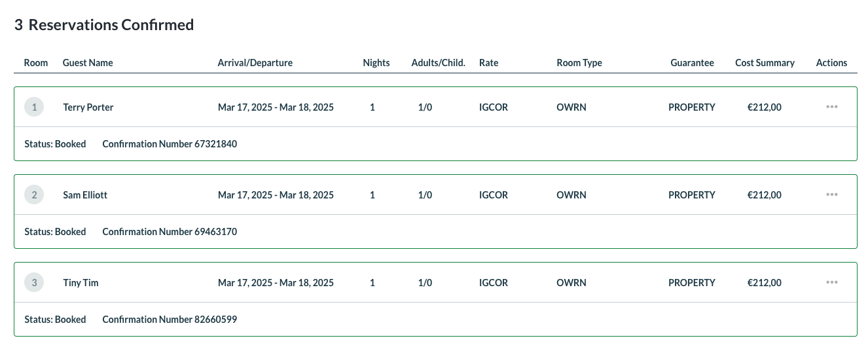Click confirmation number 69463170
The image size is (868, 351).
tap(215, 232)
